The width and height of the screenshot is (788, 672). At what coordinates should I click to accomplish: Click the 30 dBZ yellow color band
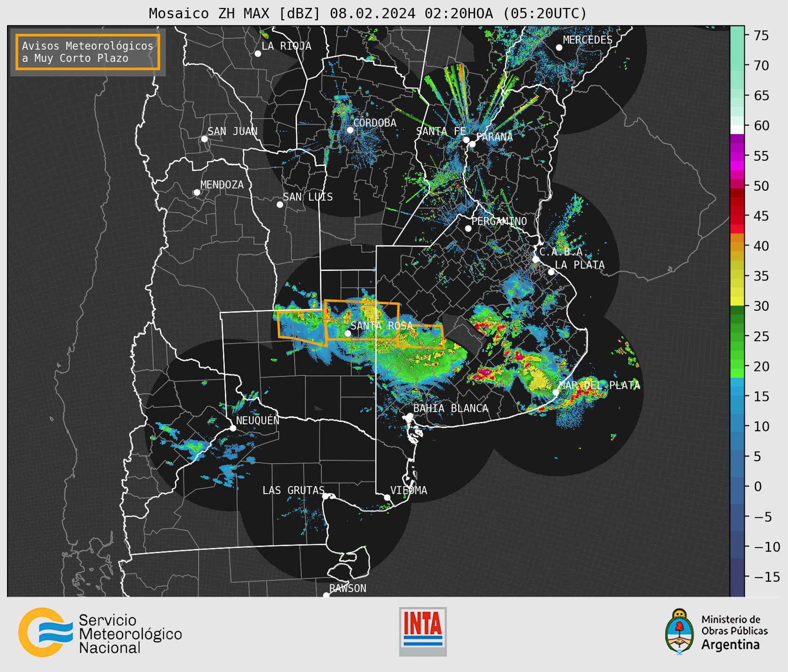737,301
